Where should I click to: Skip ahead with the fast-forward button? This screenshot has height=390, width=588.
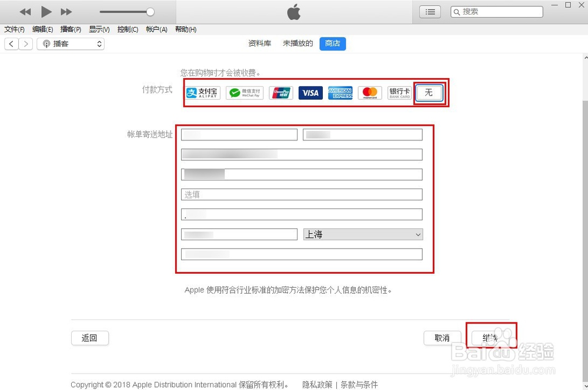66,12
